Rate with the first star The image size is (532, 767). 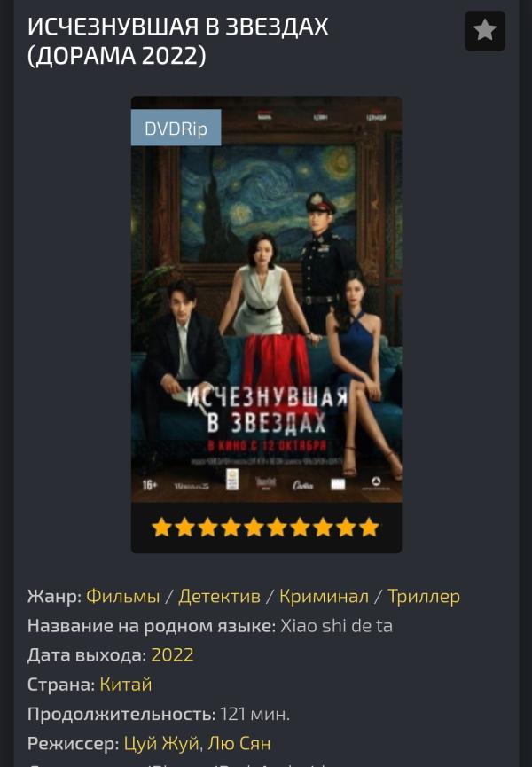[x=162, y=528]
